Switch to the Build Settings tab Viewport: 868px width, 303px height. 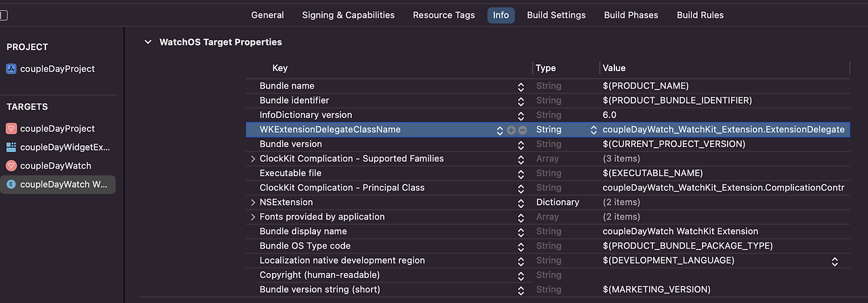556,15
